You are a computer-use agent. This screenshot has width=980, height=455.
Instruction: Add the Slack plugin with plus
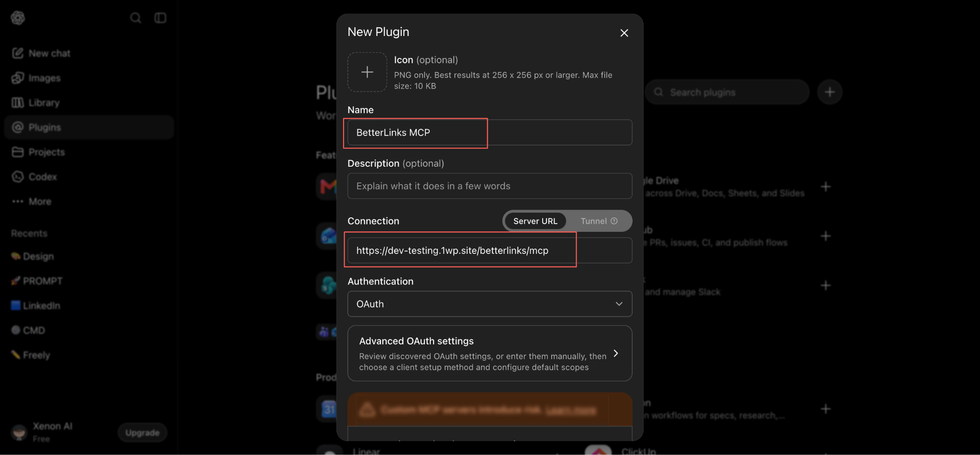coord(826,285)
